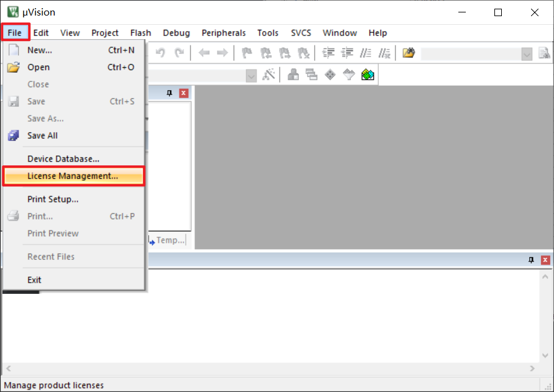Click the output panel's scroll down arrow

545,355
